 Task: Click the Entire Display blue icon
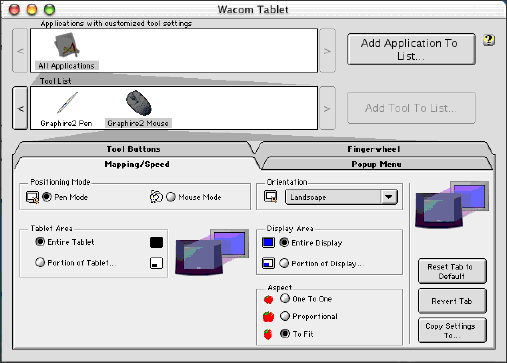(x=268, y=242)
